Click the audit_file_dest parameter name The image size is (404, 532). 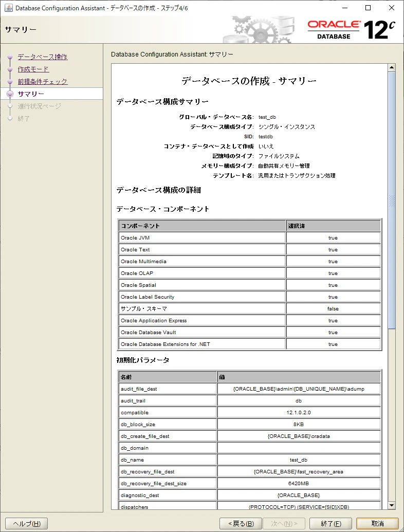(139, 389)
